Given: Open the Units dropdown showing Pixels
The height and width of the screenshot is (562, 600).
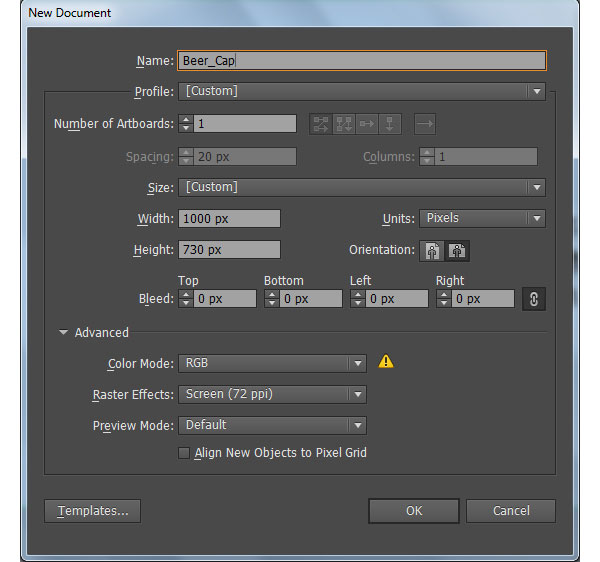Looking at the screenshot, I should click(482, 218).
